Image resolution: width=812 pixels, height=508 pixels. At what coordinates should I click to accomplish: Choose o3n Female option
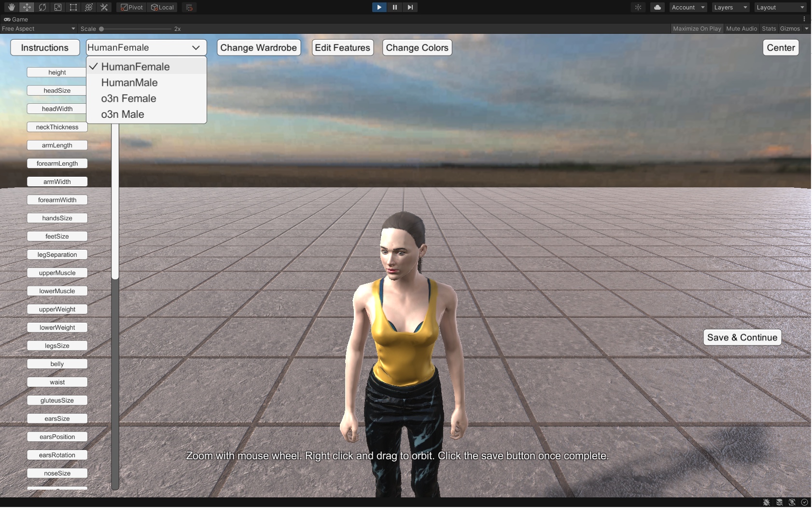tap(146, 99)
